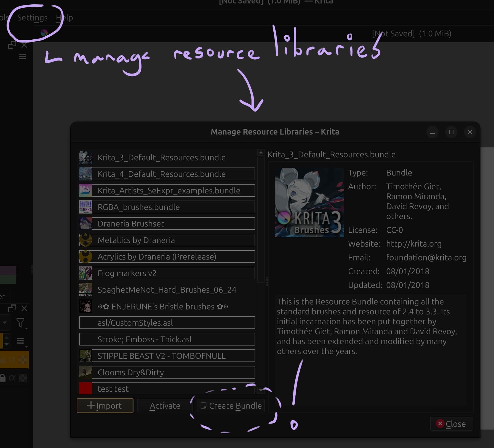Open the blending mode combo box arrow
494x448 pixels.
5,322
